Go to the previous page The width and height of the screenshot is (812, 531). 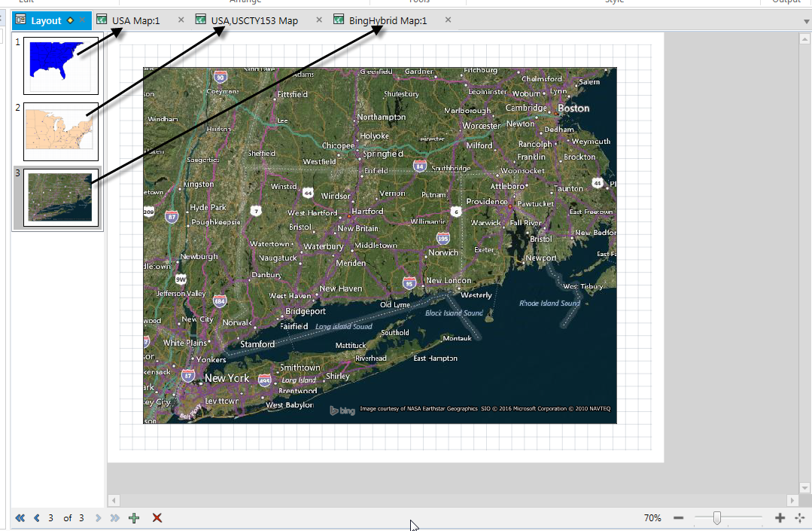point(37,517)
